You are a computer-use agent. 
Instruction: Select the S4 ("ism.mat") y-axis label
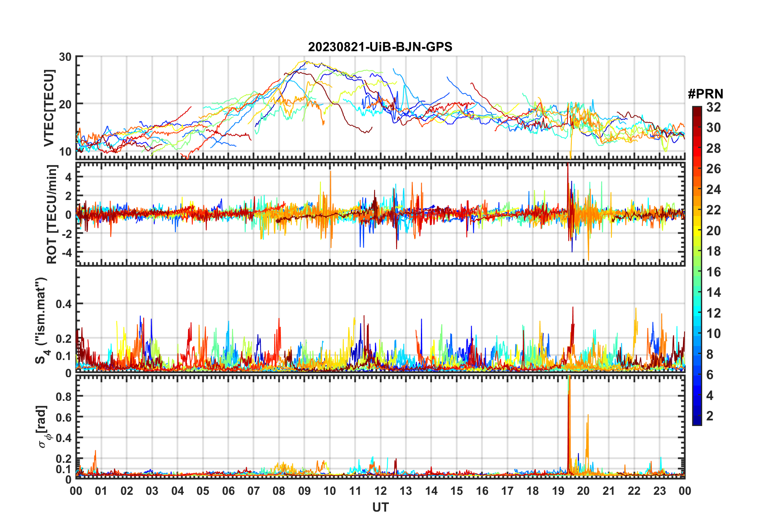(x=41, y=320)
